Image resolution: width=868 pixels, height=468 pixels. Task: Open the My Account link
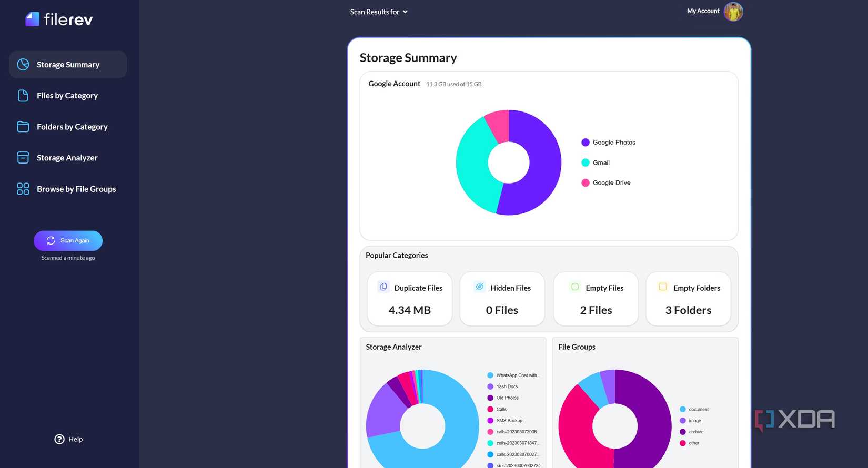tap(703, 11)
